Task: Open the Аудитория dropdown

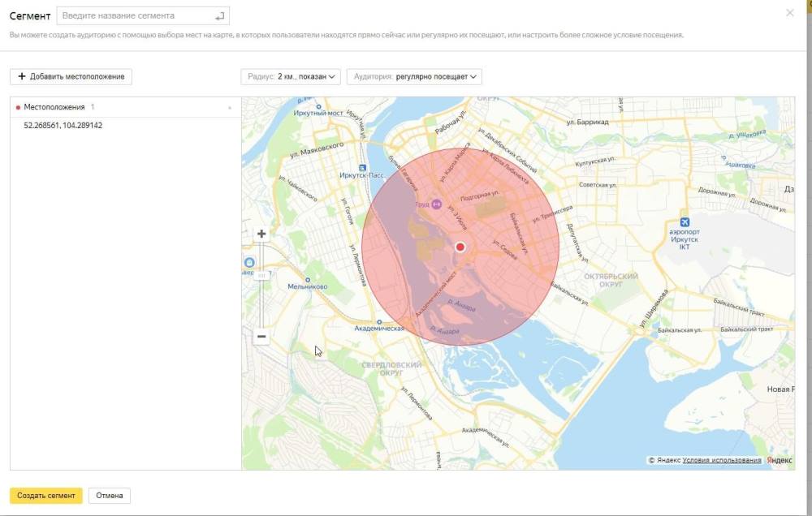Action: click(x=414, y=76)
